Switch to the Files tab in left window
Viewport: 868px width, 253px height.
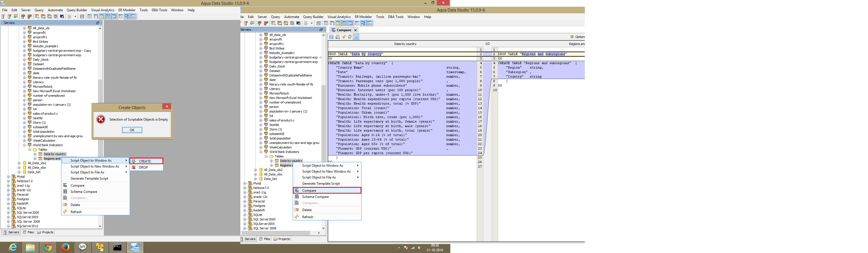point(28,232)
